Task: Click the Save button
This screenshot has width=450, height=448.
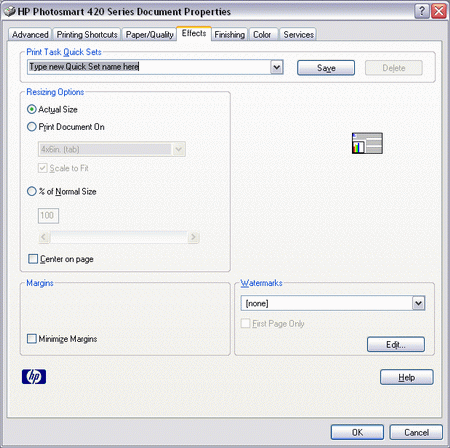Action: [x=326, y=68]
